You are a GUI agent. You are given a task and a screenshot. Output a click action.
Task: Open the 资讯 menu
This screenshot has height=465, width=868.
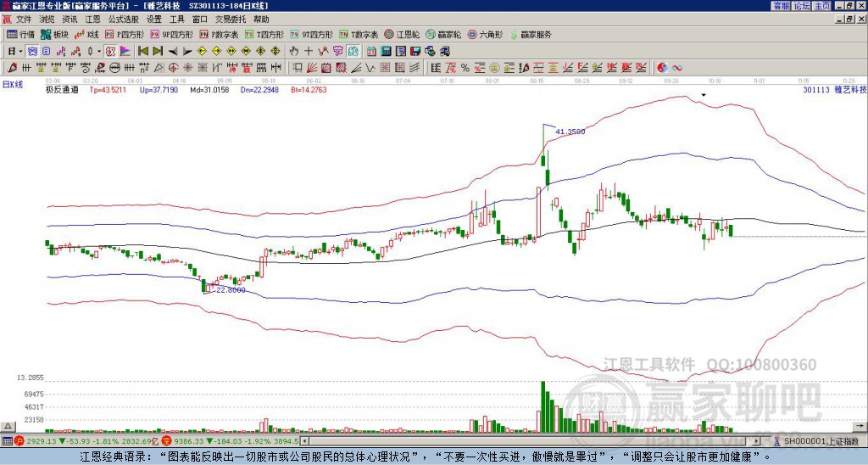click(x=70, y=20)
